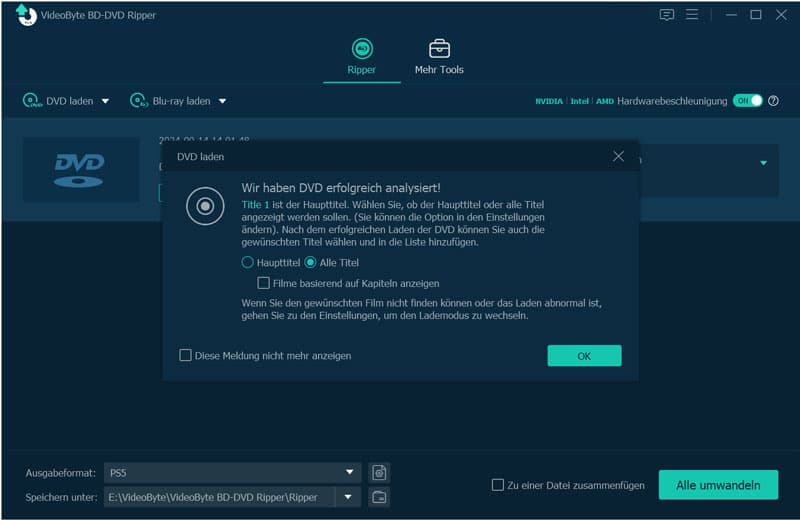Screen dimensions: 800x520
Task: Expand the dropdown arrow on the DVD item row
Action: (x=763, y=163)
